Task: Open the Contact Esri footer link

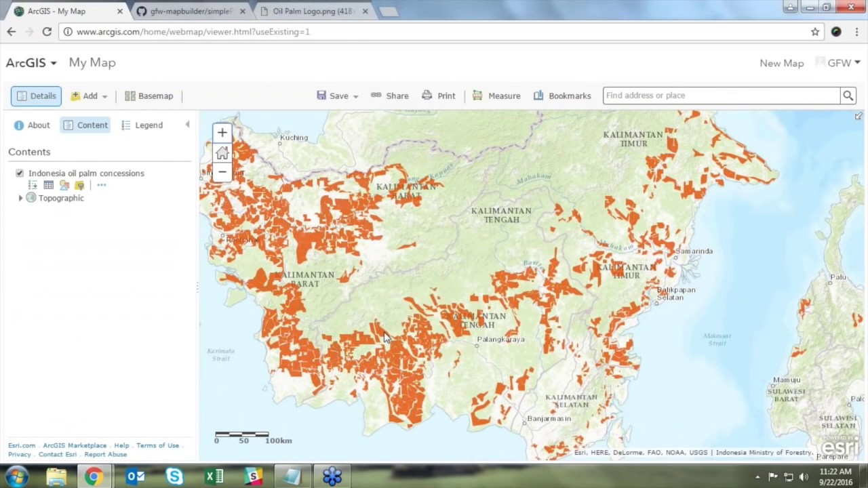Action: [x=58, y=454]
